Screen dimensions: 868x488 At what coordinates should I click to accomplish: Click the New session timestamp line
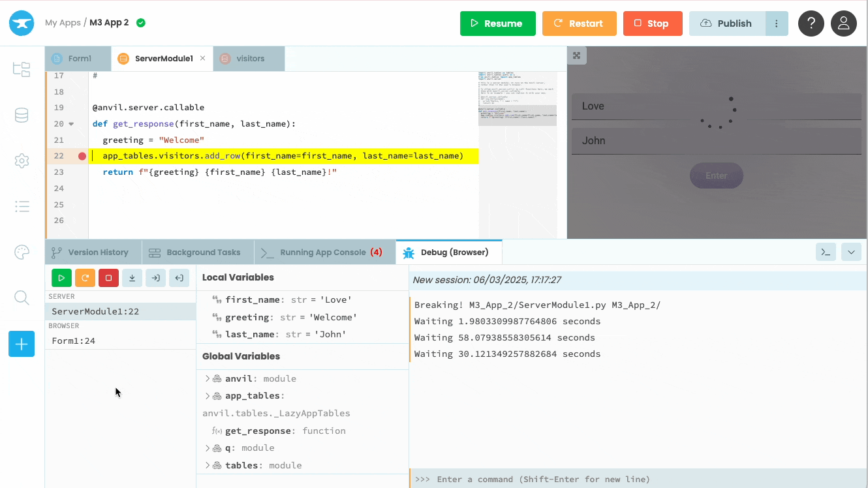[487, 280]
